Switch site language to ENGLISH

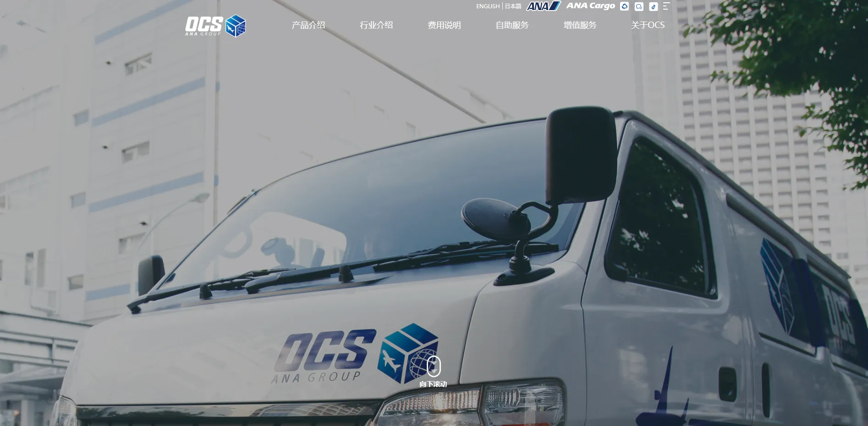point(488,6)
